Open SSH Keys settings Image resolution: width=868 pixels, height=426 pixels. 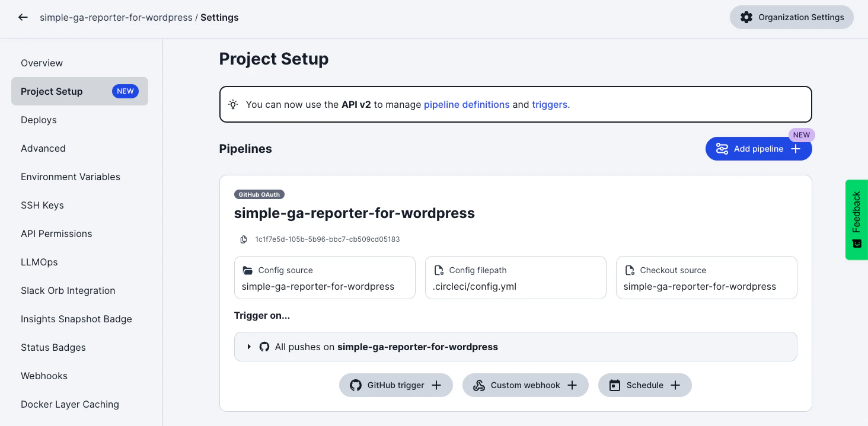[x=79, y=205]
